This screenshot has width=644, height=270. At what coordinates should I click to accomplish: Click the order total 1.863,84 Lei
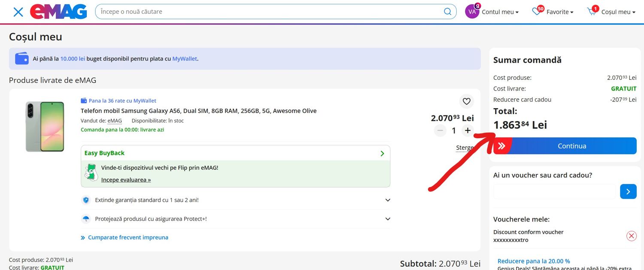(520, 125)
